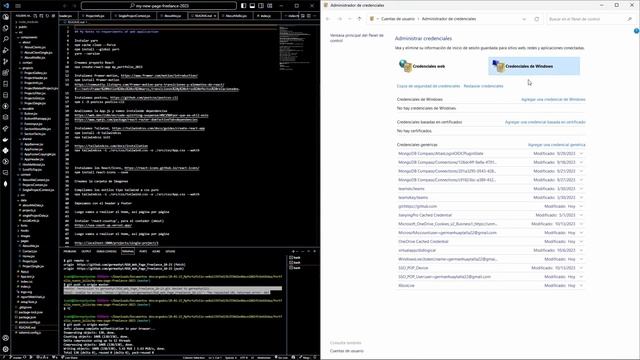Open help icon in credentials window
Image resolution: width=640 pixels, height=360 pixels.
(x=636, y=31)
